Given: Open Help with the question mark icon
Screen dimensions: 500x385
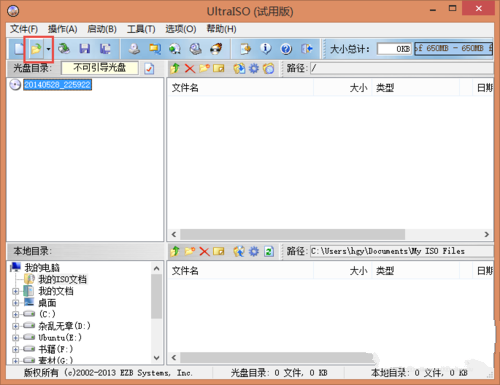Looking at the screenshot, I should click(x=286, y=49).
